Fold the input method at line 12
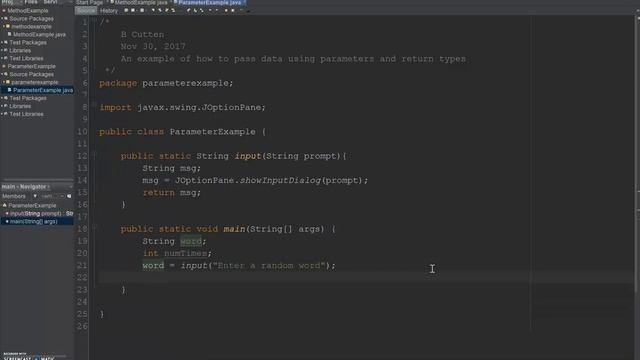 pos(94,153)
